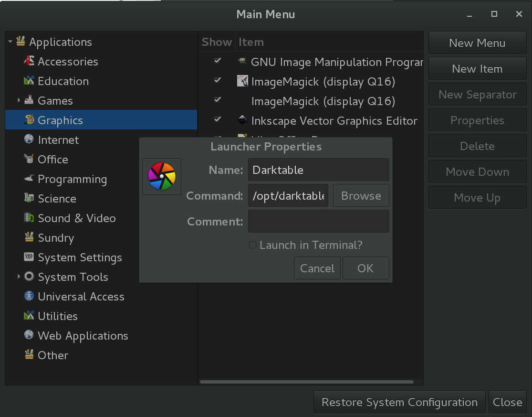Viewport: 532px width, 417px height.
Task: Click the Move Down button
Action: 478,172
